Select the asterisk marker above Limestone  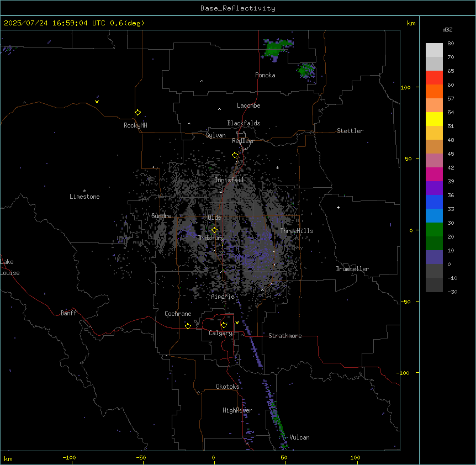point(84,191)
